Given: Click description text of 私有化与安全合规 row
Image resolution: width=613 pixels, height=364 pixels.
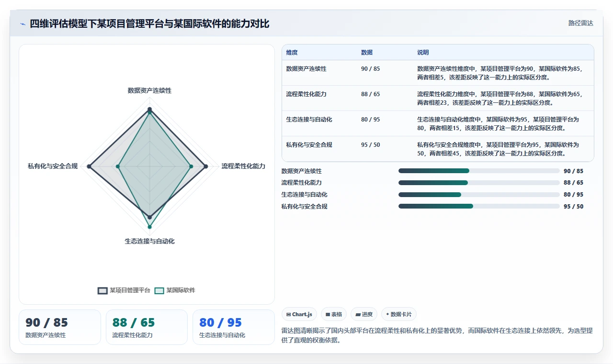Looking at the screenshot, I should coord(498,149).
